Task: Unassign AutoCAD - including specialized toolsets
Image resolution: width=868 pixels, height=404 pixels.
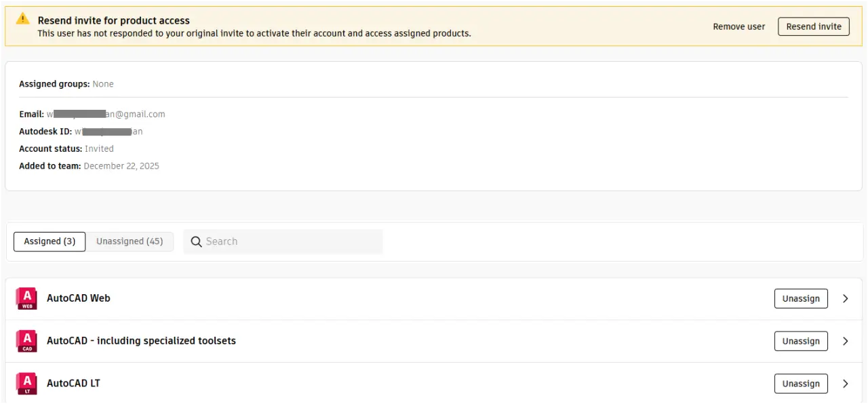Action: (x=801, y=341)
